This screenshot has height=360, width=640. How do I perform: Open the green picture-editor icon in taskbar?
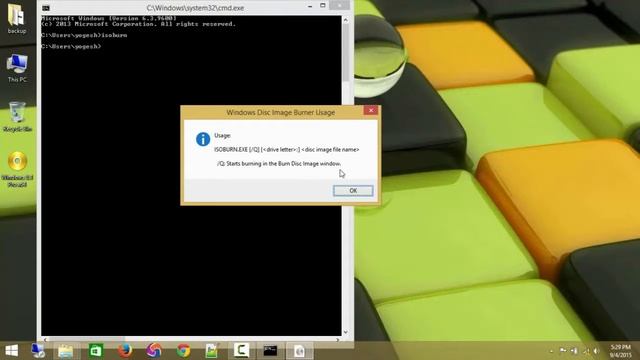(x=212, y=351)
